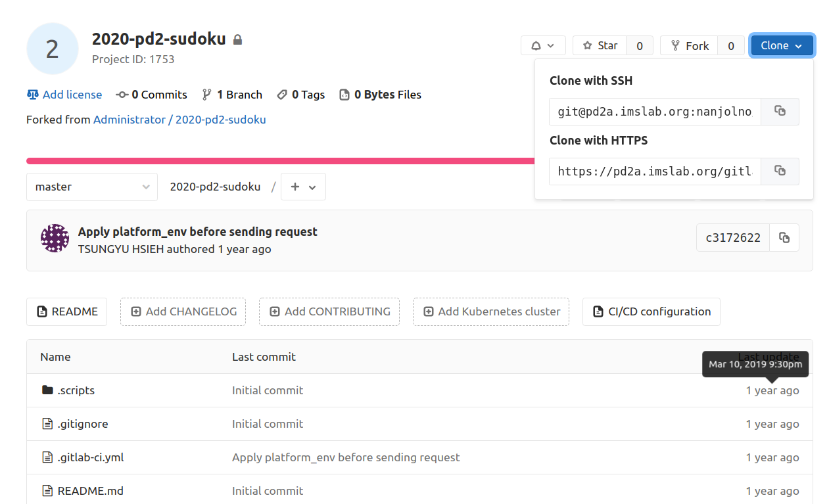The image size is (829, 504).
Task: View the 0 Tags link
Action: 301,95
